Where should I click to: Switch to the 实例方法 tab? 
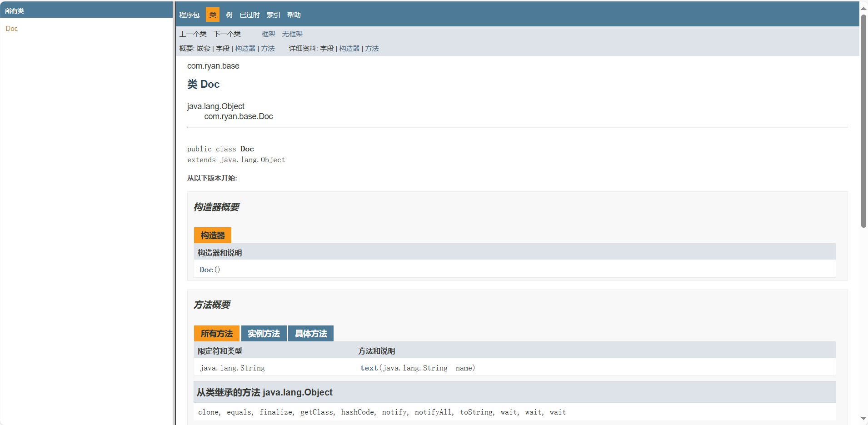264,334
